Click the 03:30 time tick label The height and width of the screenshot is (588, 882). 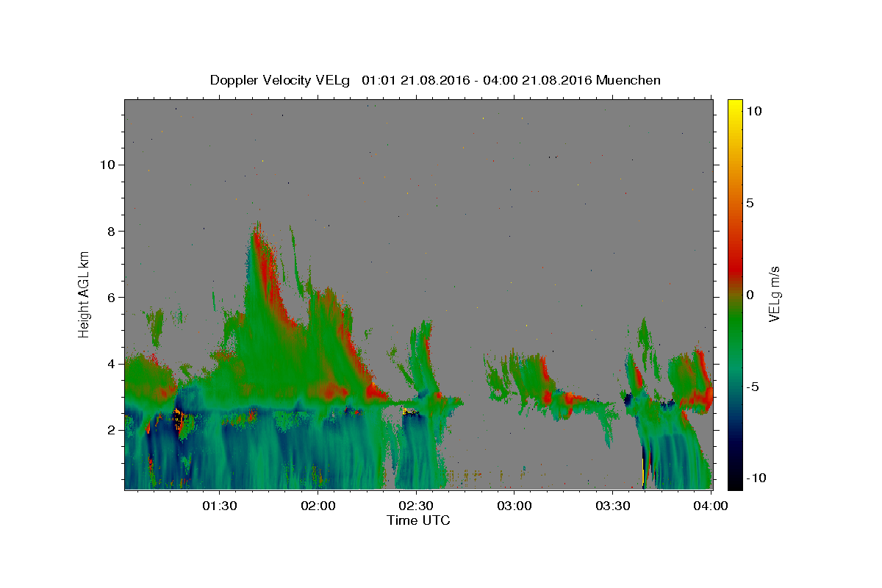point(613,506)
